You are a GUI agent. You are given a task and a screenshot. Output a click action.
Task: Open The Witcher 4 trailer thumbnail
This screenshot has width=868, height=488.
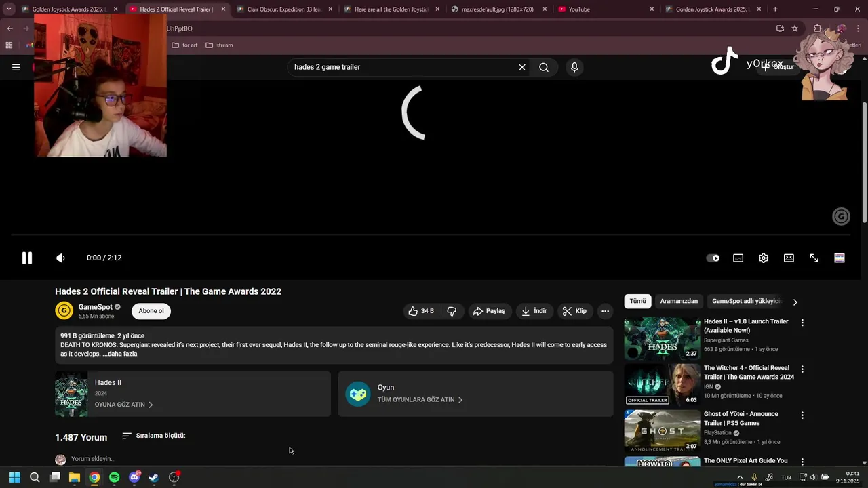[x=662, y=384]
